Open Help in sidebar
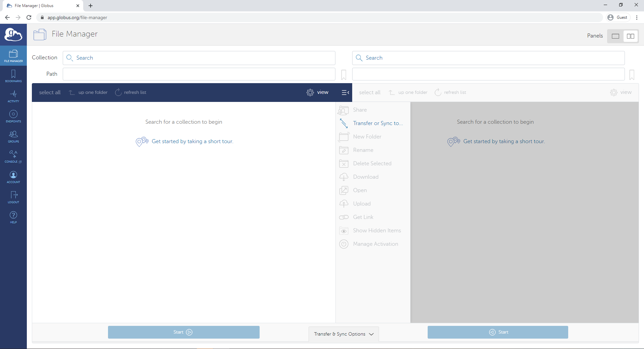Viewport: 644px width, 349px height. 13,217
